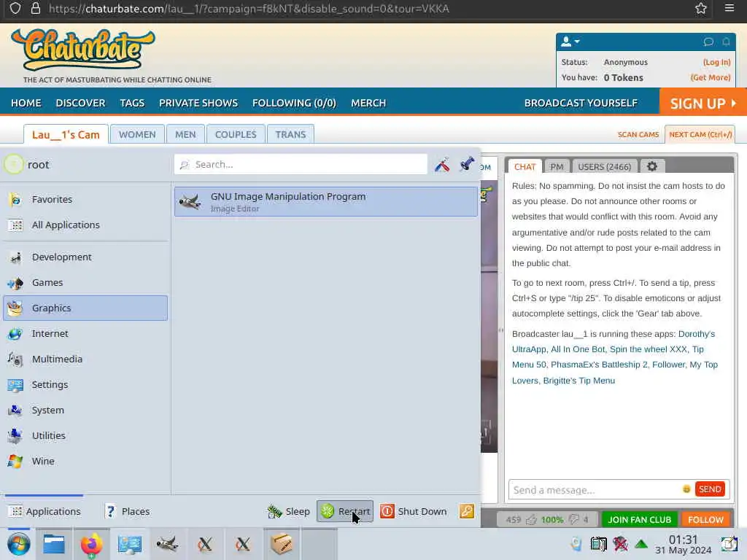
Task: Click the muted network tray icon
Action: (620, 544)
